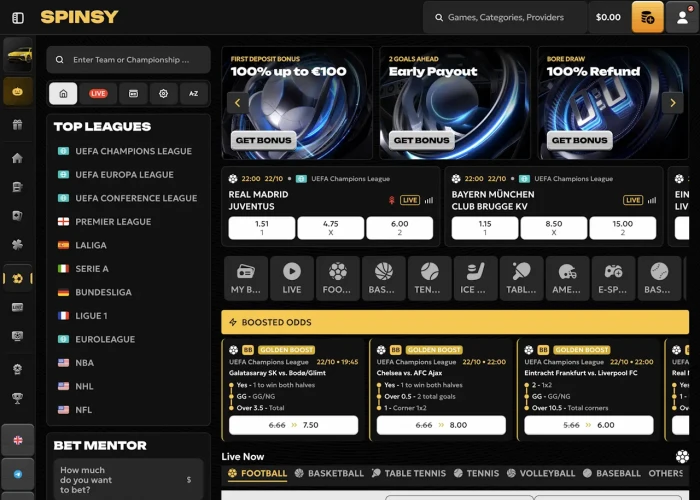Select the Ice Hockey category tile
This screenshot has height=500, width=700.
pos(476,278)
